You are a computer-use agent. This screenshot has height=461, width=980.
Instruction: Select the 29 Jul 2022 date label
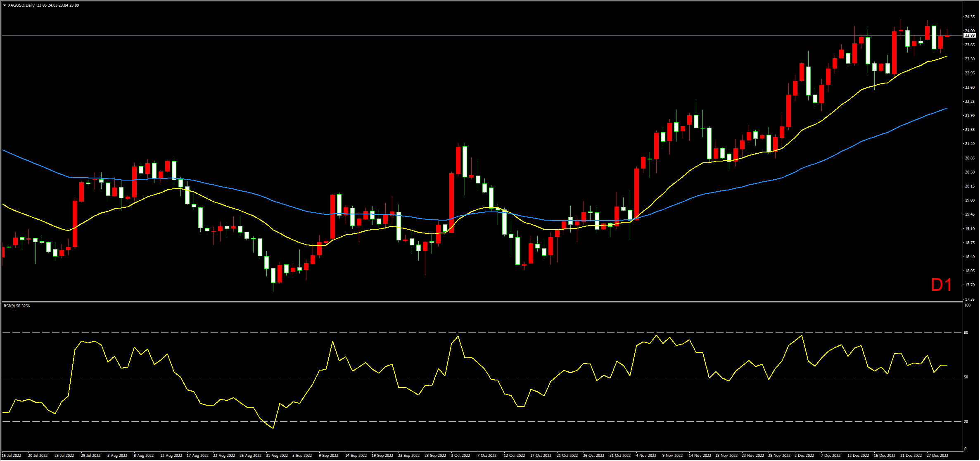(x=91, y=456)
